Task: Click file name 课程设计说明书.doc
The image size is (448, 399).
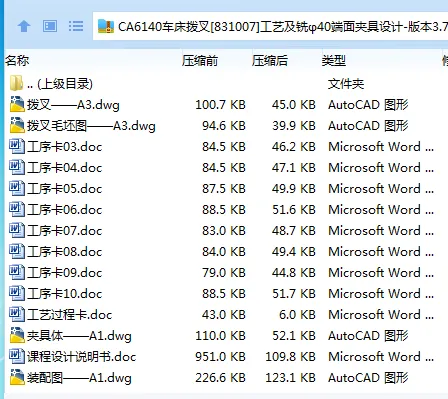Action: (x=82, y=357)
